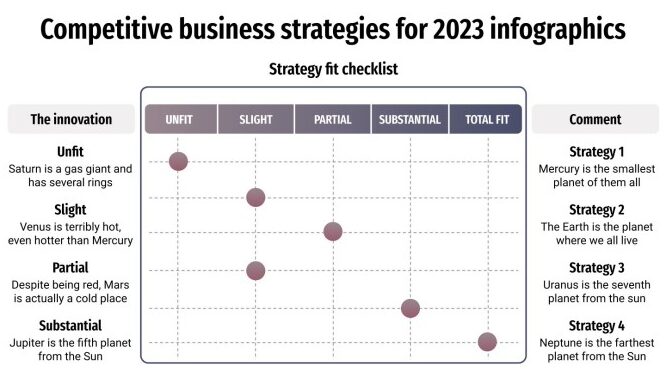Select the dot under TOTAL FIT column
The height and width of the screenshot is (374, 666).
point(487,342)
